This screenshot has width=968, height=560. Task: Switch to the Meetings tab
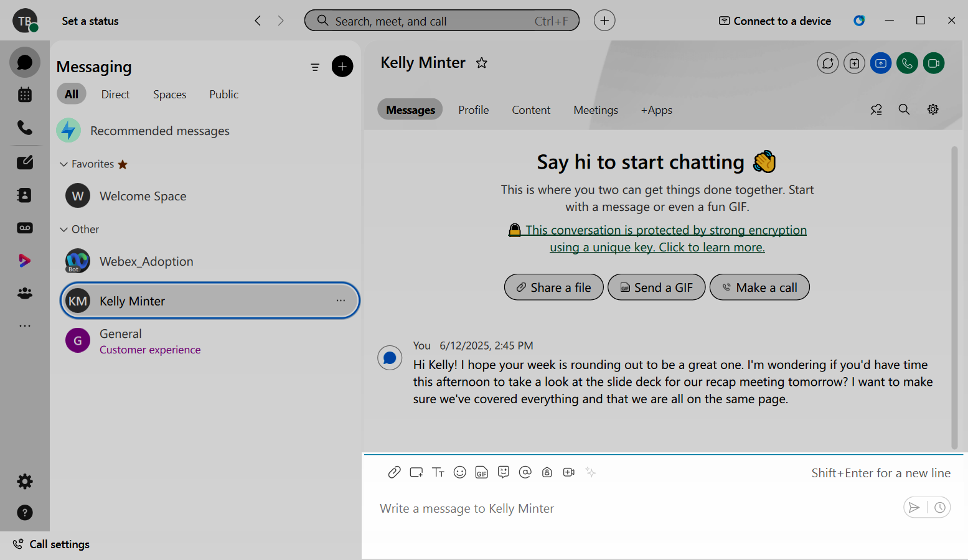[x=596, y=110]
